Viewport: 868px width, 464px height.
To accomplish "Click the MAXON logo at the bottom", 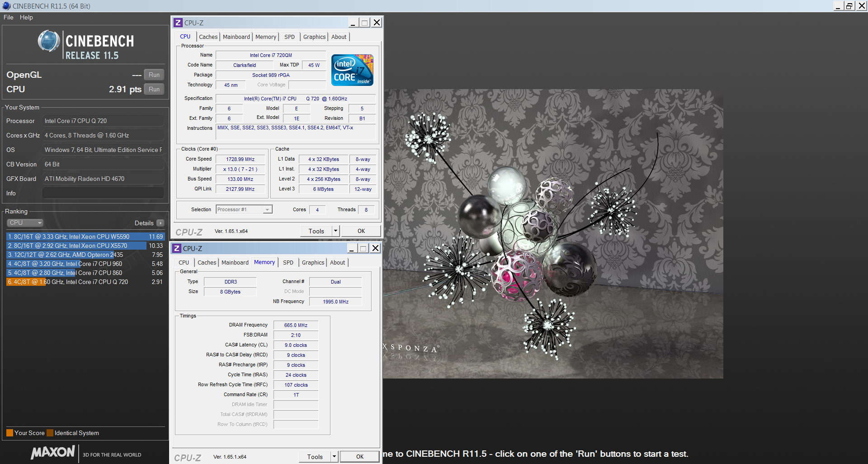I will point(53,452).
